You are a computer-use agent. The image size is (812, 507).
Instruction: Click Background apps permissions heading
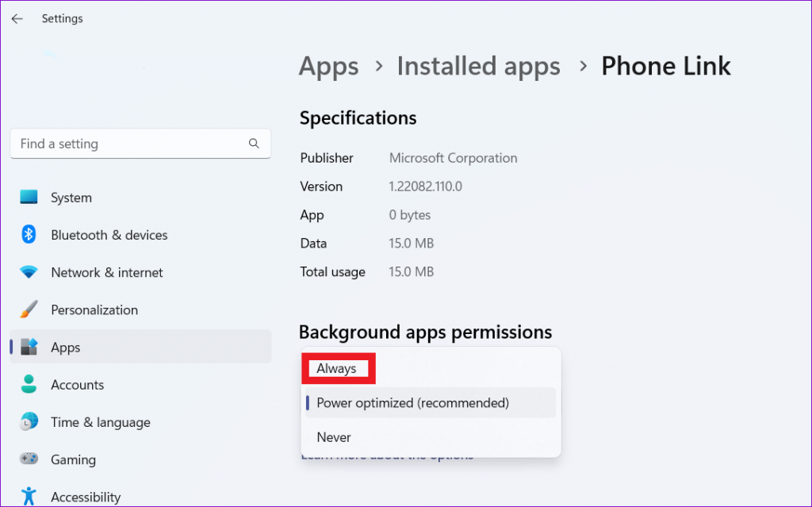[425, 332]
